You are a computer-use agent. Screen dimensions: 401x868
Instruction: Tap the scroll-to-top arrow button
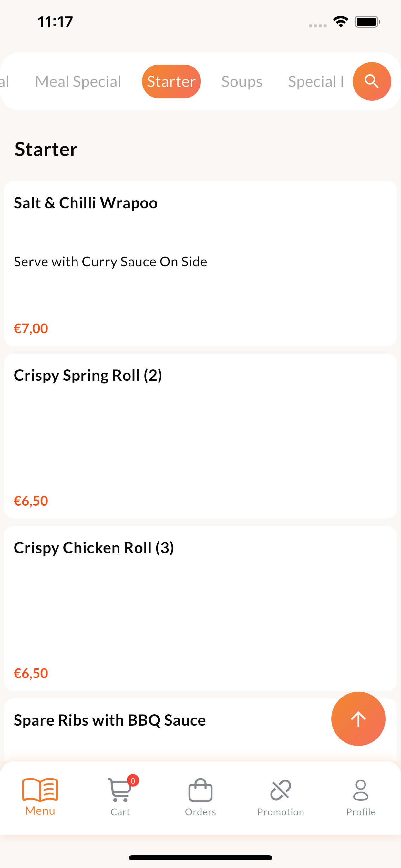pyautogui.click(x=358, y=719)
